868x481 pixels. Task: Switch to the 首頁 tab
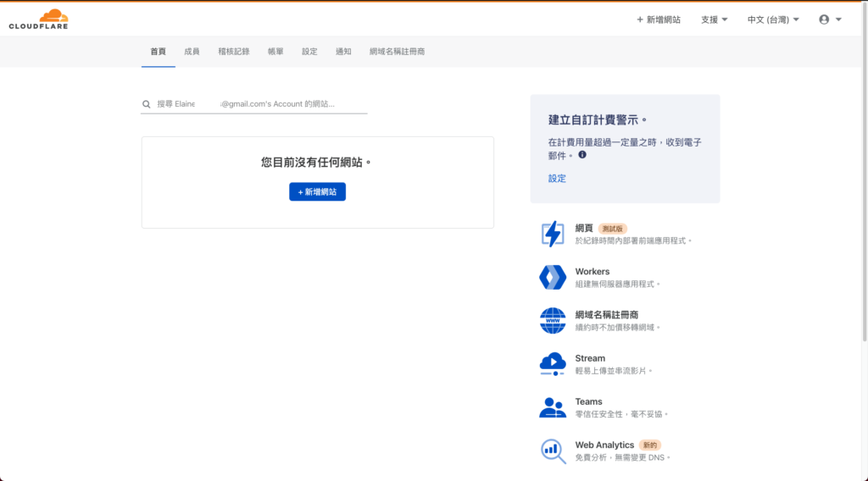(159, 52)
